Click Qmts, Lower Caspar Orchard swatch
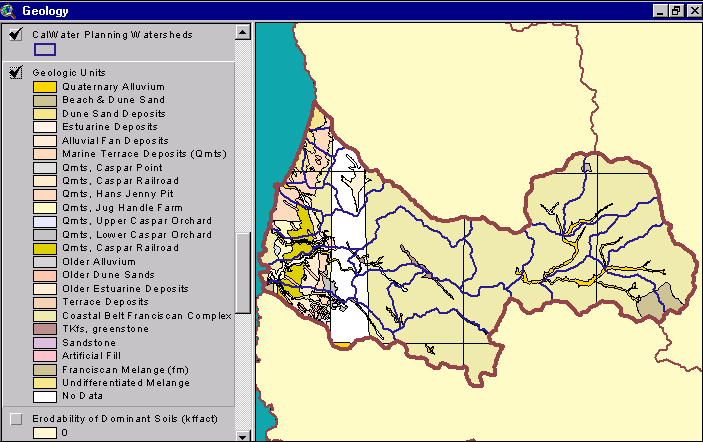703x442 pixels. [45, 235]
